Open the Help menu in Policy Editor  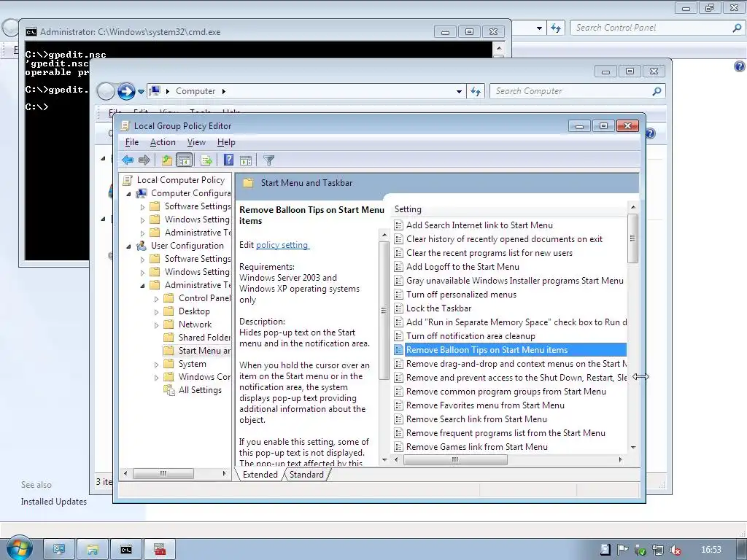pos(226,142)
